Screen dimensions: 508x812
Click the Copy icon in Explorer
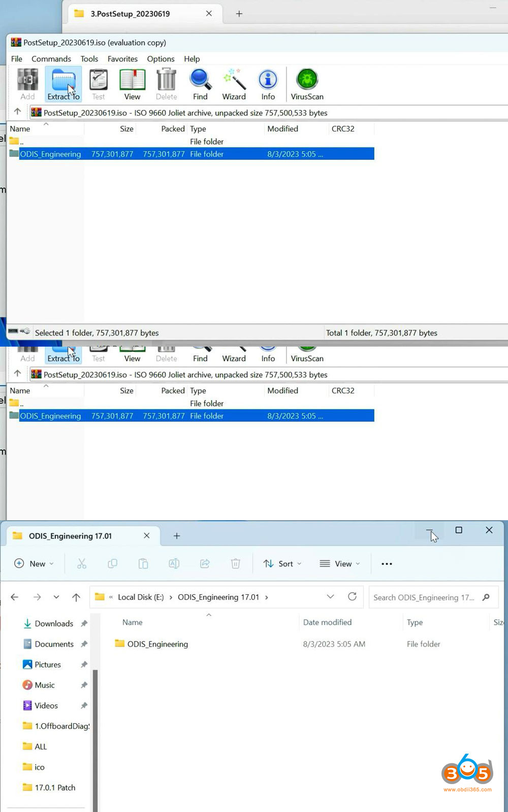coord(113,564)
